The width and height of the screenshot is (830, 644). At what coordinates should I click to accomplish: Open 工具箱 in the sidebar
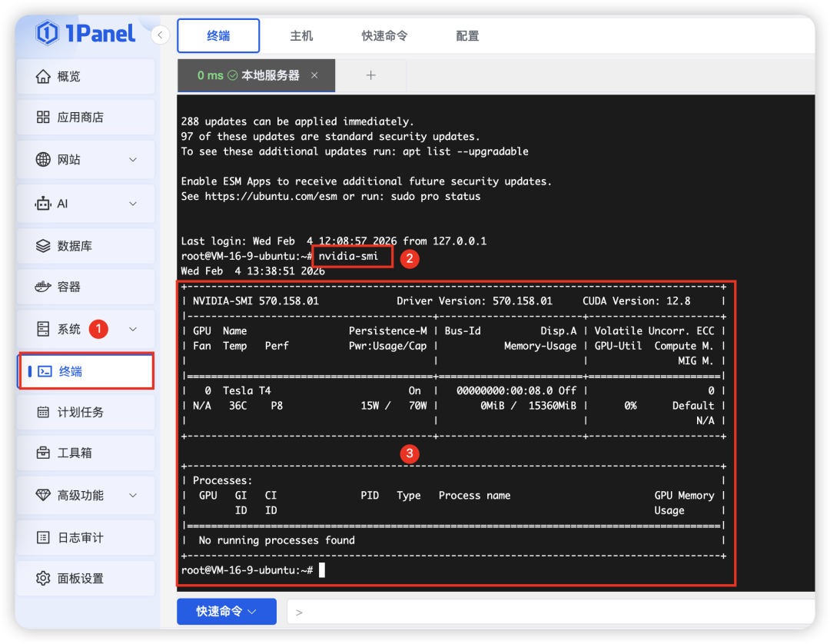click(86, 453)
